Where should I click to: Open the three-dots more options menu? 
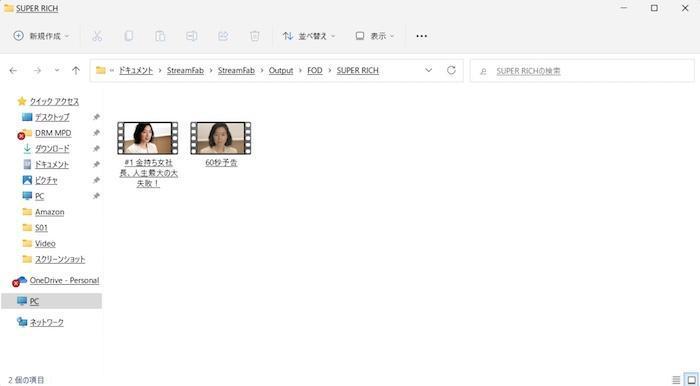tap(421, 36)
